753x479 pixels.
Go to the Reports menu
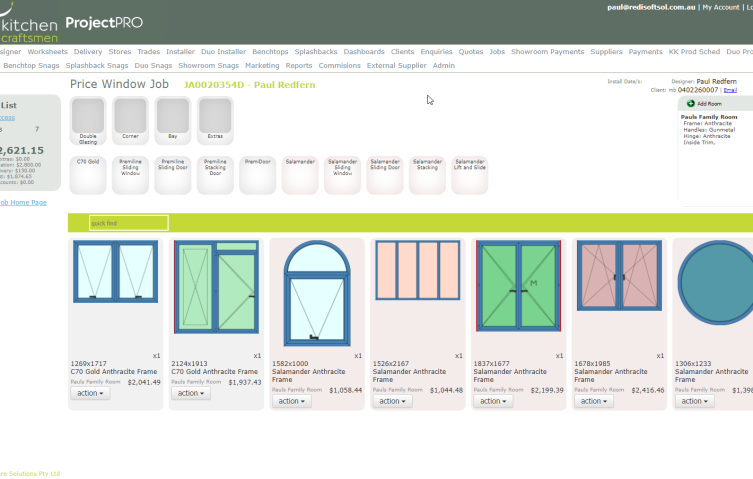(299, 65)
